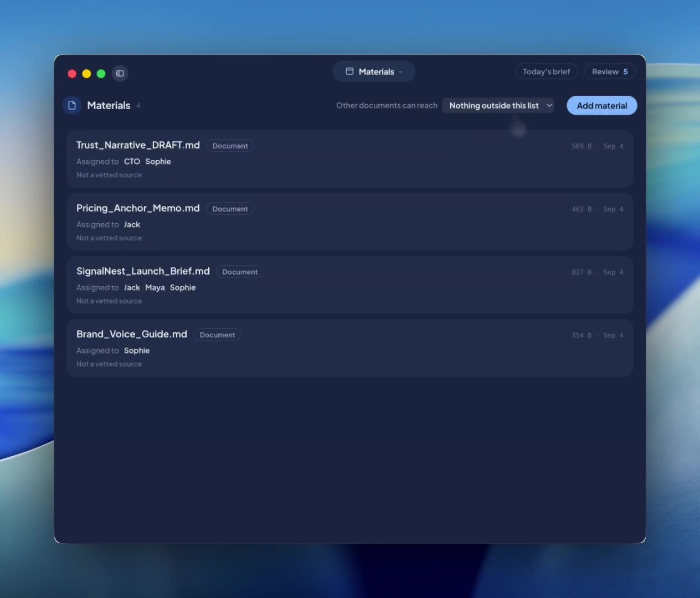Select Jack assignee on Pricing_Anchor_Memo.md
The height and width of the screenshot is (598, 700).
tap(132, 225)
